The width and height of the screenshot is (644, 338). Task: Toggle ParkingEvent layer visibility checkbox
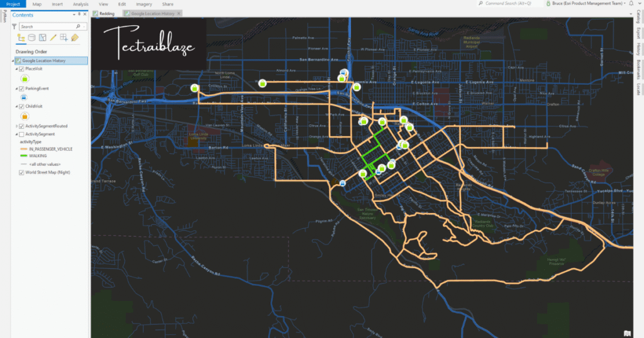[x=22, y=89]
